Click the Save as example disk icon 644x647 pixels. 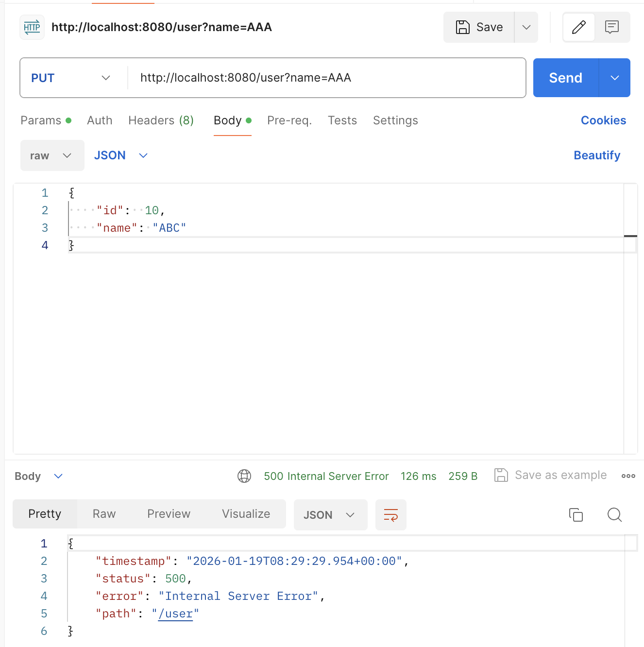pos(501,475)
